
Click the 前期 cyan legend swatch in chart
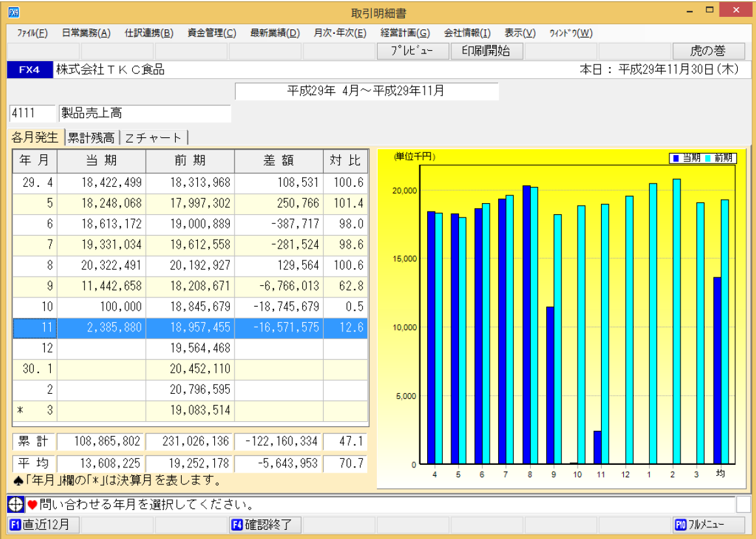point(708,158)
